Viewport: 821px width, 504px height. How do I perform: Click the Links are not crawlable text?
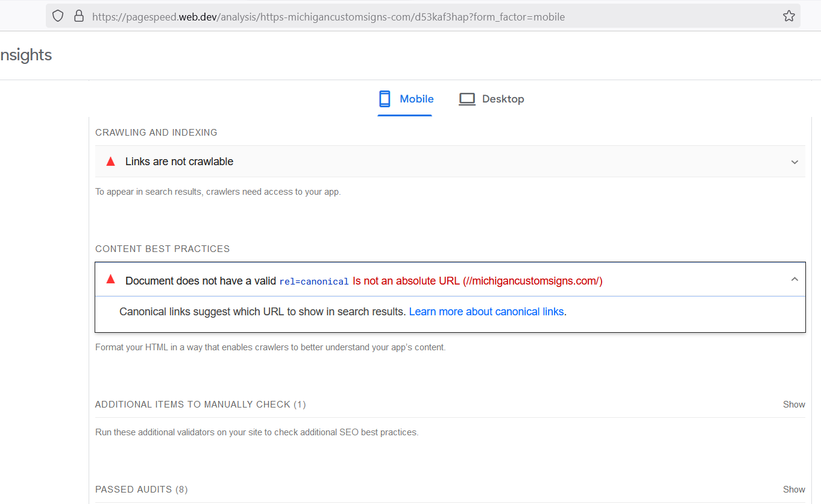click(179, 162)
